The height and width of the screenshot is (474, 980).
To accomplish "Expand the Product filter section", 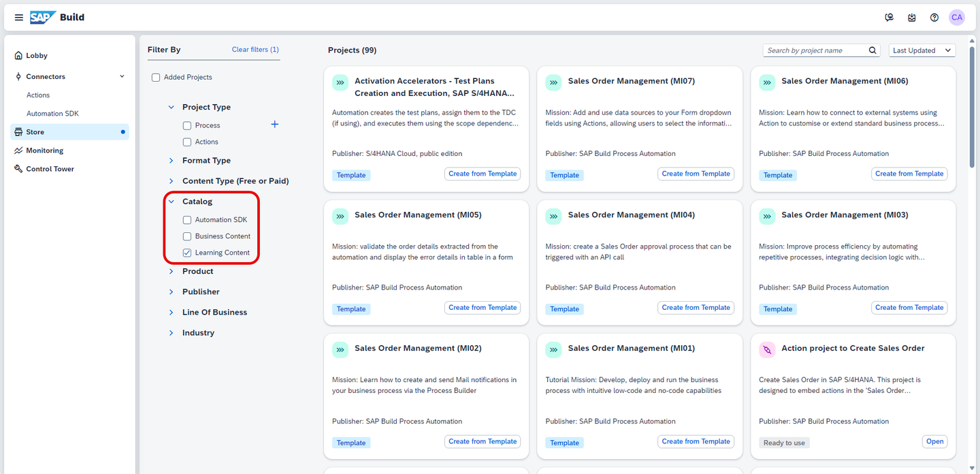I will click(171, 271).
